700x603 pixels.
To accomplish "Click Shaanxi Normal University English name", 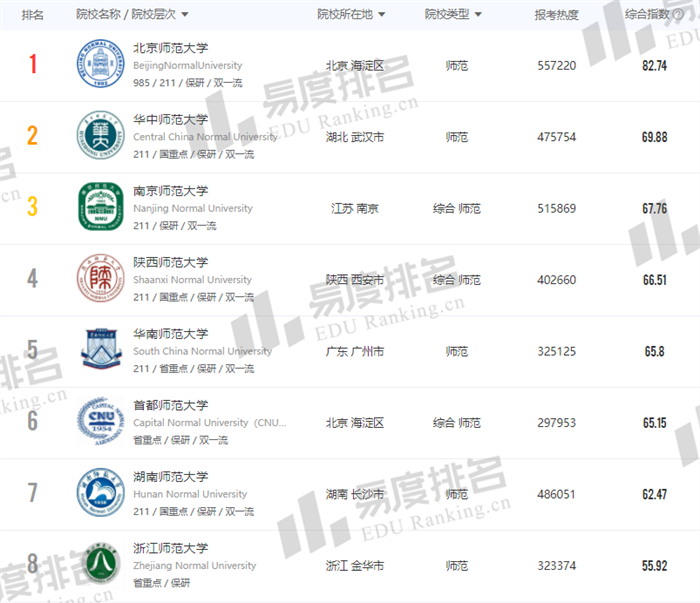I will (192, 280).
